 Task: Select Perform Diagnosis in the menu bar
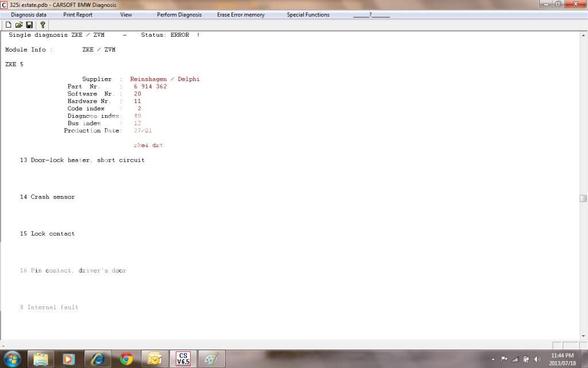(x=179, y=15)
